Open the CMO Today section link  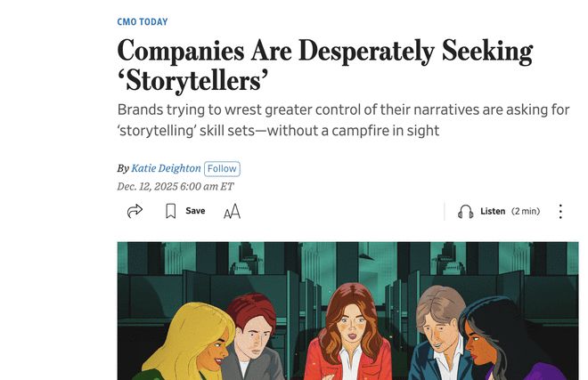(143, 21)
